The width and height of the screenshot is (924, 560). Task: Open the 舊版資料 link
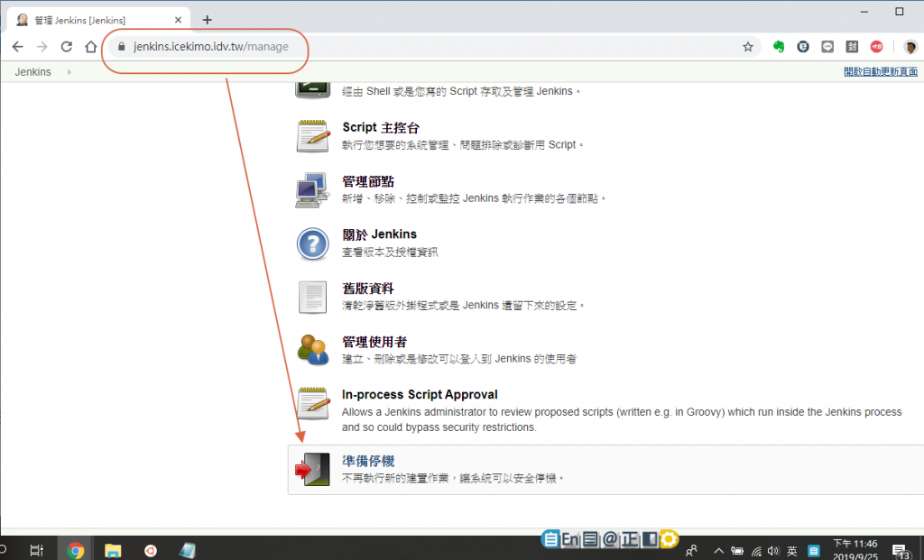(368, 289)
